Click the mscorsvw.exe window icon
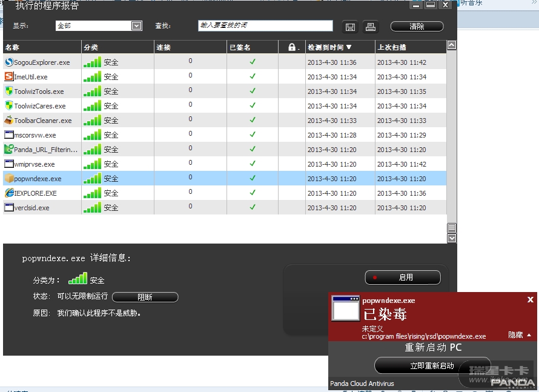The width and height of the screenshot is (539, 392). pyautogui.click(x=9, y=135)
